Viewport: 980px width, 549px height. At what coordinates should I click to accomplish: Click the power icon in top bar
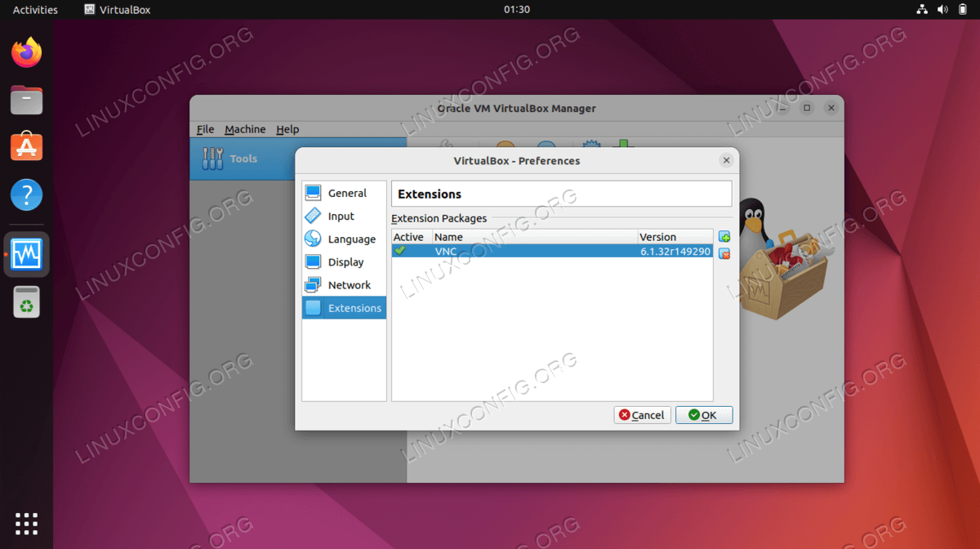coord(962,10)
